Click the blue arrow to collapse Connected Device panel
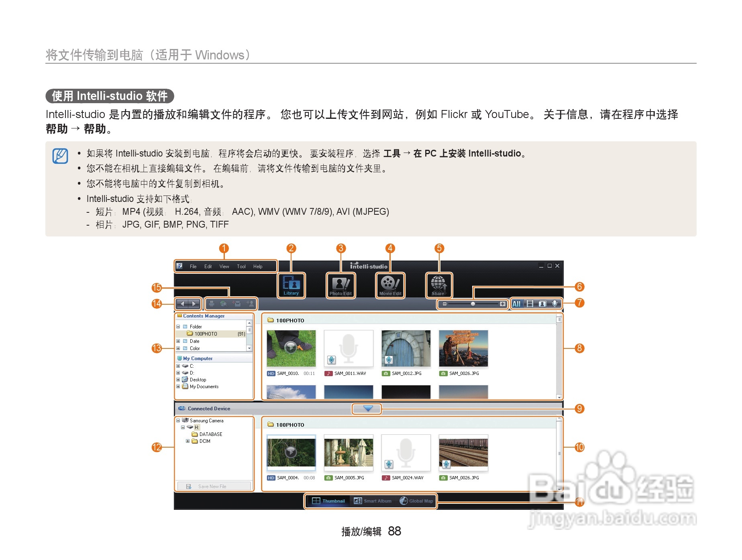 (368, 408)
